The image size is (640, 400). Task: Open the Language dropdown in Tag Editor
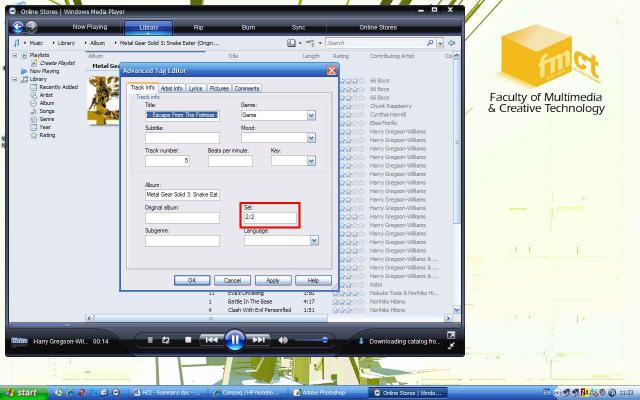coord(314,241)
